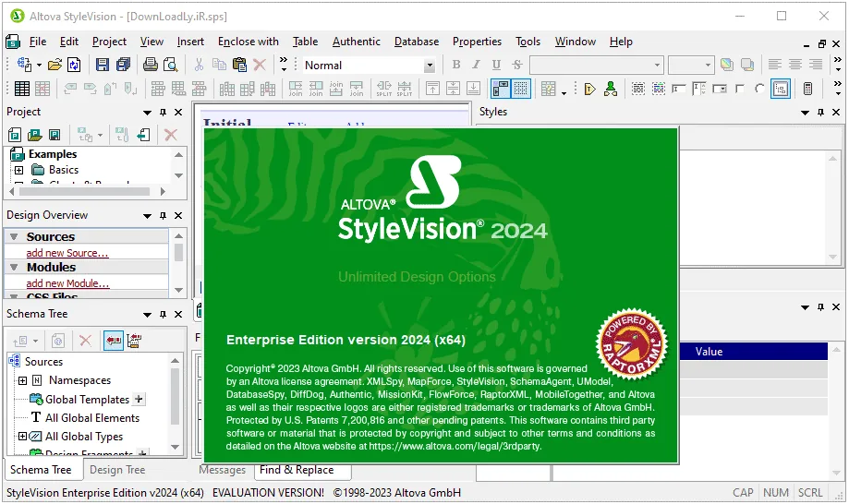Toggle pin on the Design Overview panel
The width and height of the screenshot is (849, 504).
click(163, 215)
